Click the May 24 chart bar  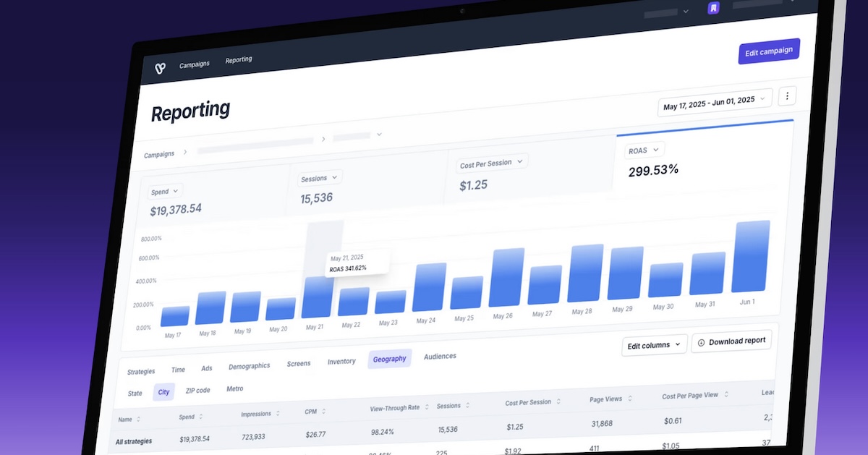tap(430, 287)
